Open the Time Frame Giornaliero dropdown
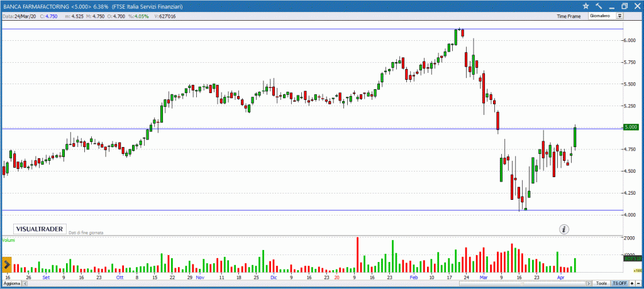Viewport: 644px width, 289px height. pyautogui.click(x=606, y=16)
